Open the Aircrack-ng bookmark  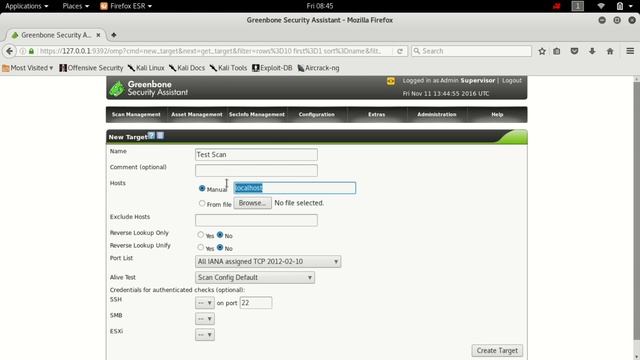point(318,68)
